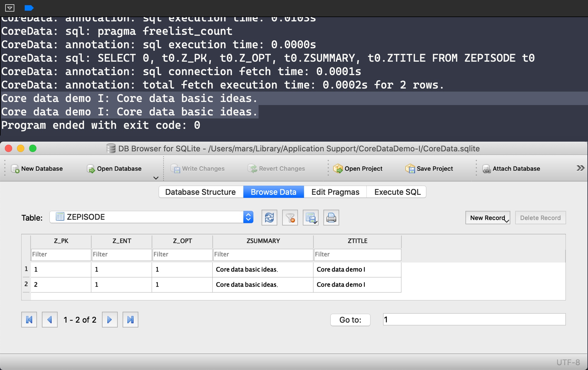Click the Z_PK column filter field
This screenshot has width=588, height=370.
pos(61,255)
